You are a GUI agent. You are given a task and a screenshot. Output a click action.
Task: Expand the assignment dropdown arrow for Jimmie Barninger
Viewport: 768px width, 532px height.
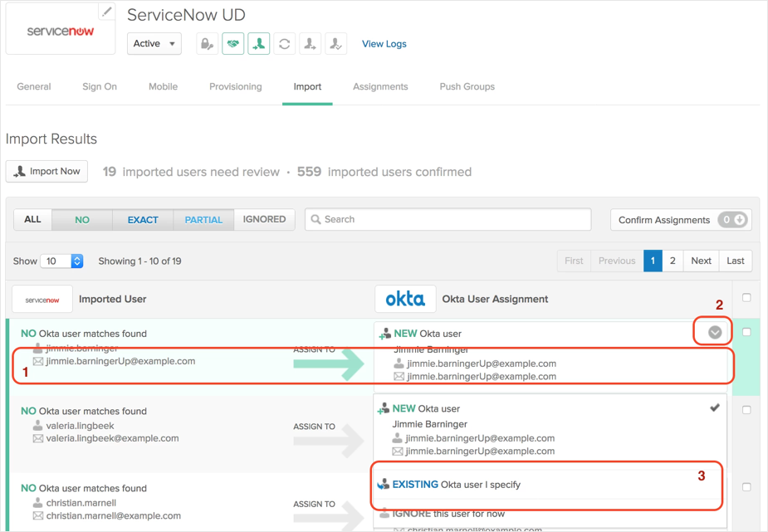pyautogui.click(x=715, y=333)
